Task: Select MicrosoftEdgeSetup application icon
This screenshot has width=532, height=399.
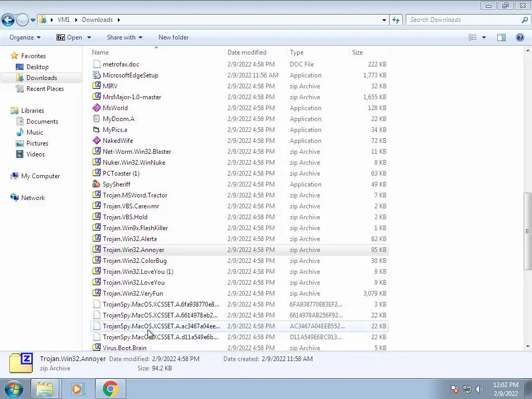Action: 97,75
